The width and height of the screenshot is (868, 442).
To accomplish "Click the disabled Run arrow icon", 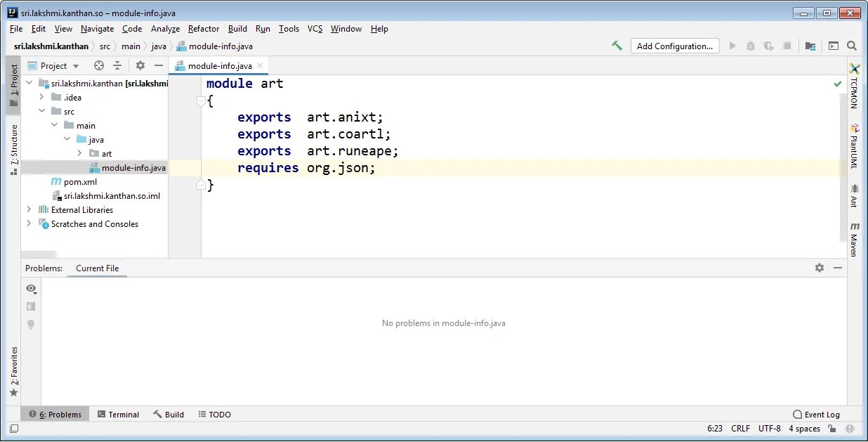I will [x=732, y=46].
